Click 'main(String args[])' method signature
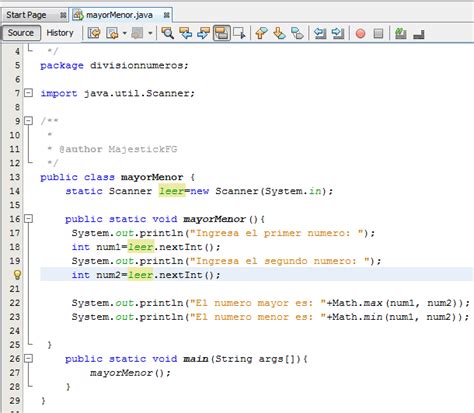The width and height of the screenshot is (474, 413). (x=242, y=359)
